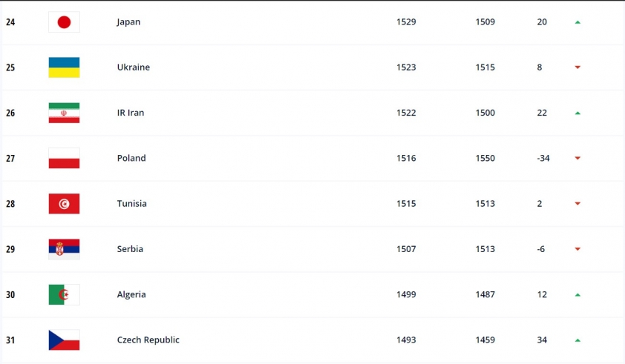Image resolution: width=625 pixels, height=364 pixels.
Task: Click the Serbia flag icon
Action: coord(64,249)
